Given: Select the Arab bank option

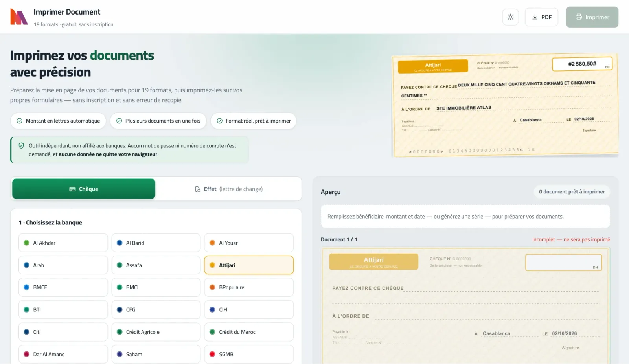Looking at the screenshot, I should point(63,265).
